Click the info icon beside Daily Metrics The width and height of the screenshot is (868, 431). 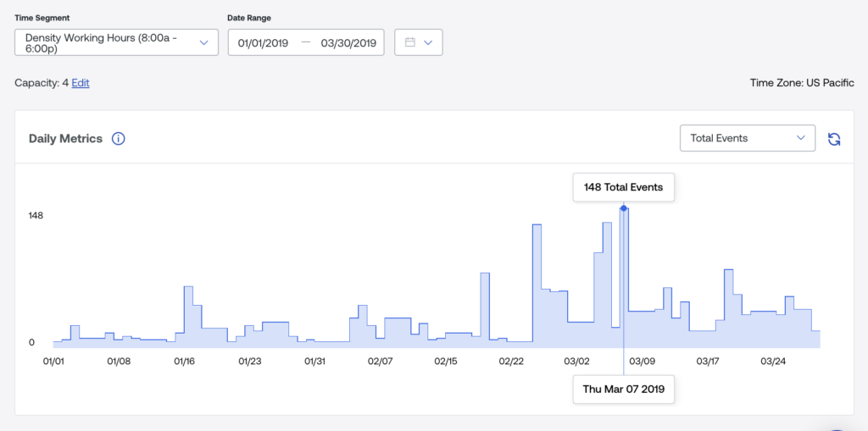tap(119, 139)
